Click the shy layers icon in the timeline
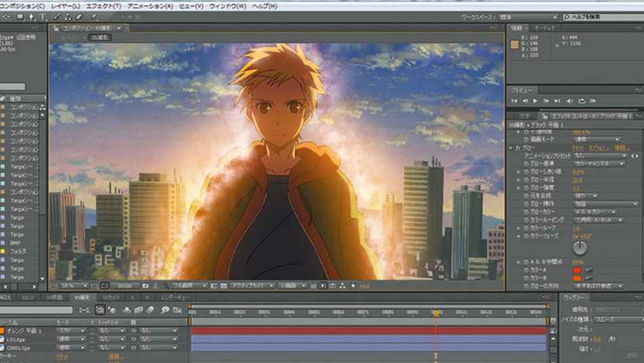Screen dimensions: 644x363 127,310
